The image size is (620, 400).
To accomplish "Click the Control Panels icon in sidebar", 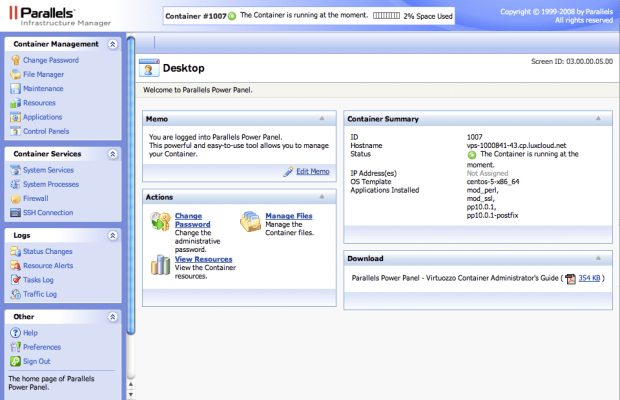I will (15, 131).
